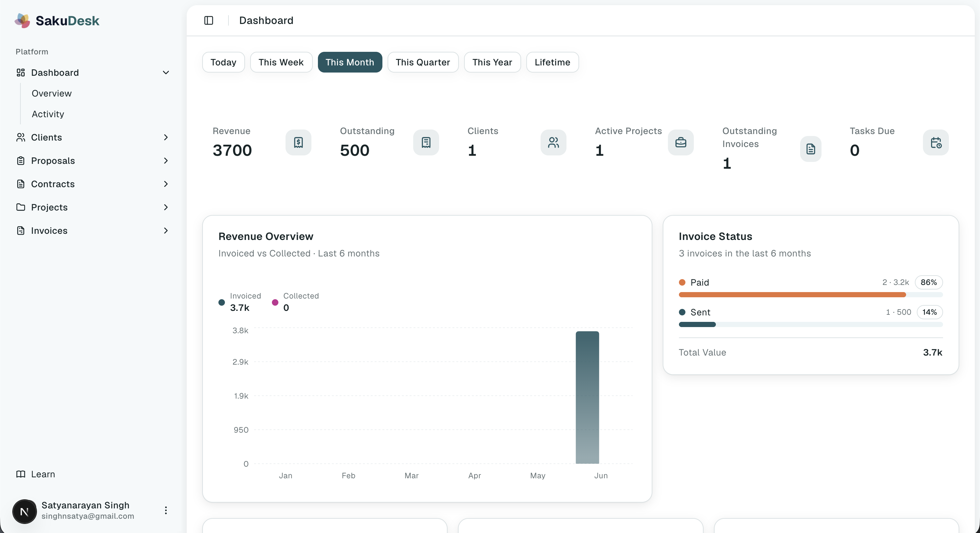Image resolution: width=980 pixels, height=533 pixels.
Task: Open the Activity submenu item
Action: [48, 114]
